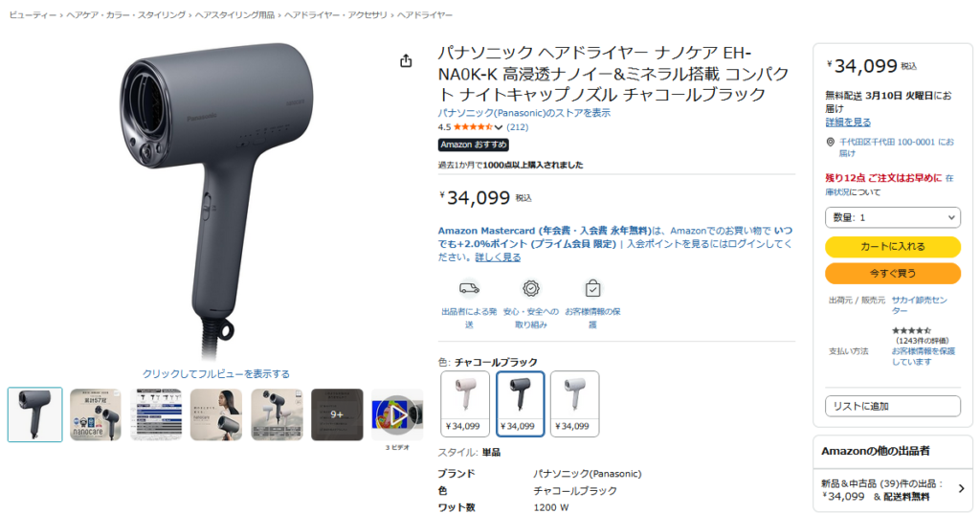This screenshot has width=980, height=514.
Task: Play the product video thumbnail
Action: click(x=397, y=414)
